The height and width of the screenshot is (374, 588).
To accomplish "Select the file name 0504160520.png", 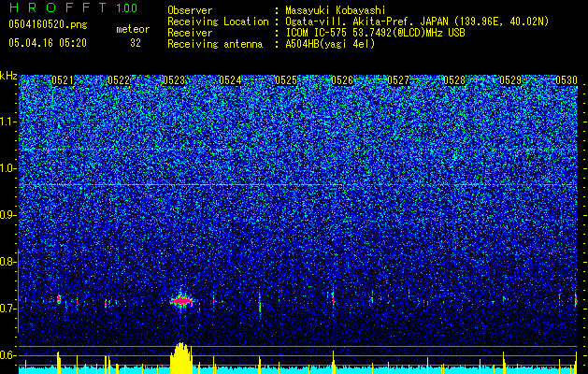I will pos(48,24).
